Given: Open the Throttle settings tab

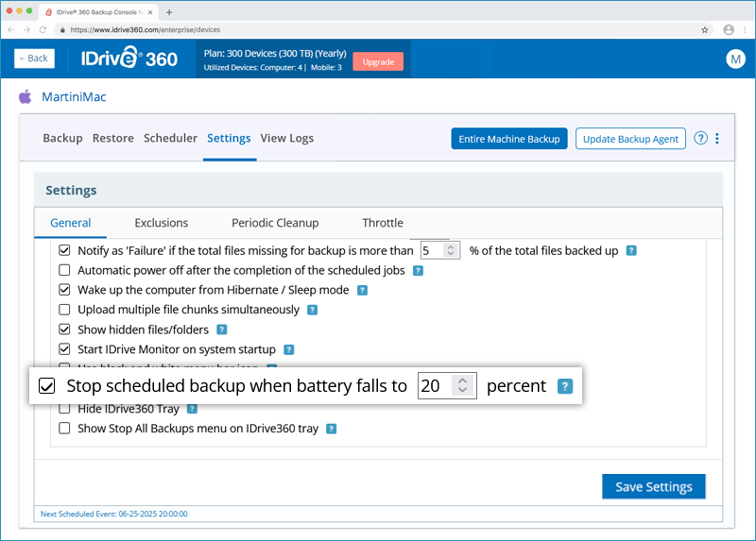Looking at the screenshot, I should 383,223.
